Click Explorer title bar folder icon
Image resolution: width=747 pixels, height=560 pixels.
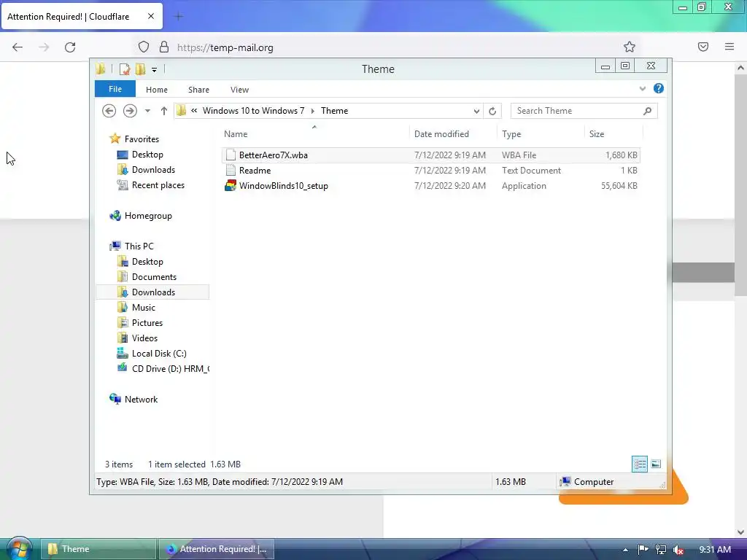tap(101, 69)
